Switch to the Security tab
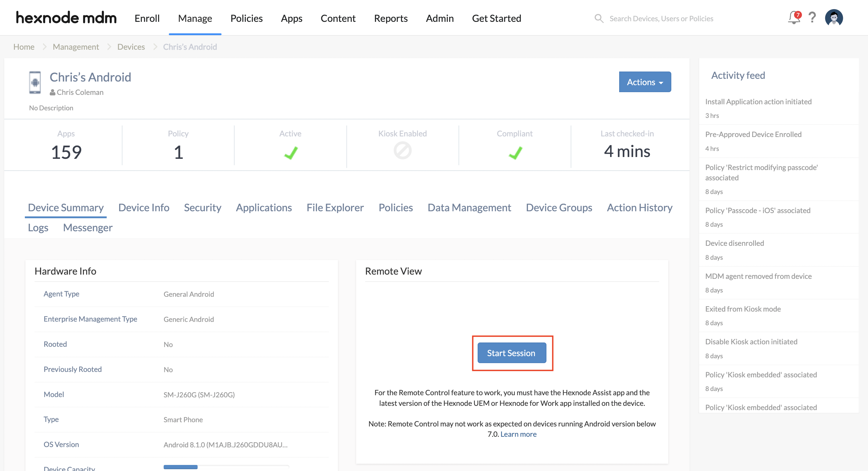The width and height of the screenshot is (868, 471). 202,208
